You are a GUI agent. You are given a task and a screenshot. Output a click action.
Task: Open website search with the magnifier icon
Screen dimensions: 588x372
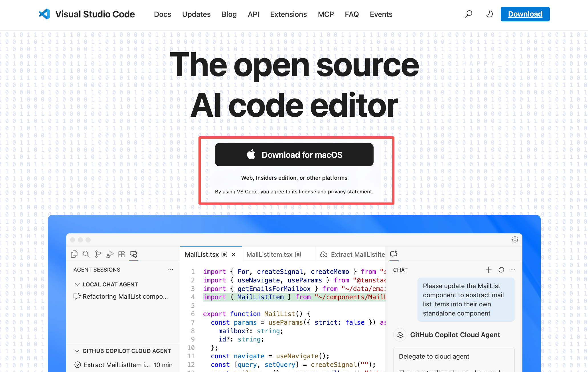469,14
